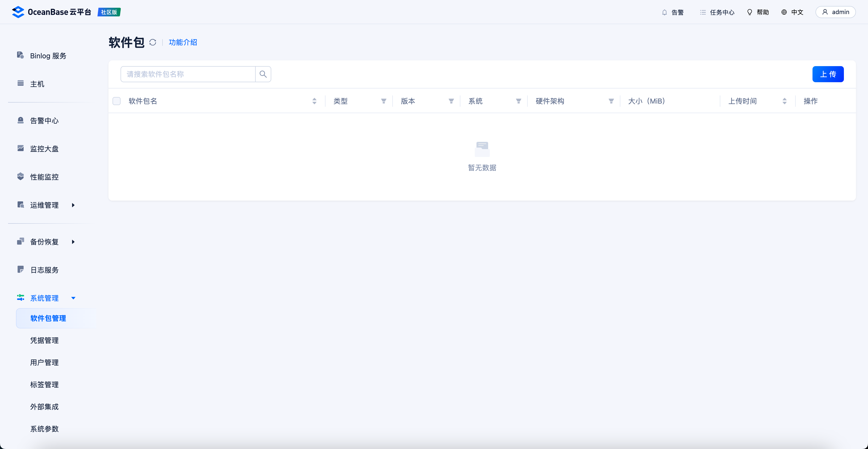This screenshot has width=868, height=449.
Task: Open 告警中心 menu item
Action: 44,120
